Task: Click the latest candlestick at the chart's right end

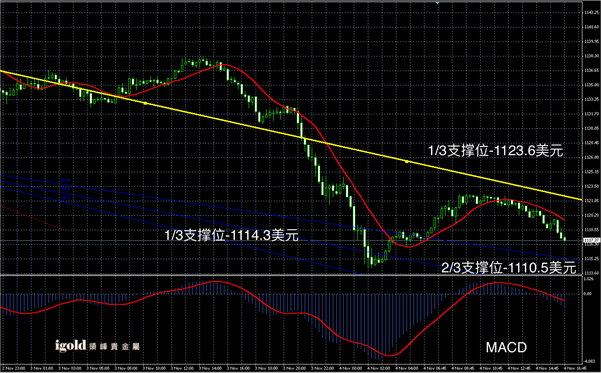Action: coord(565,238)
